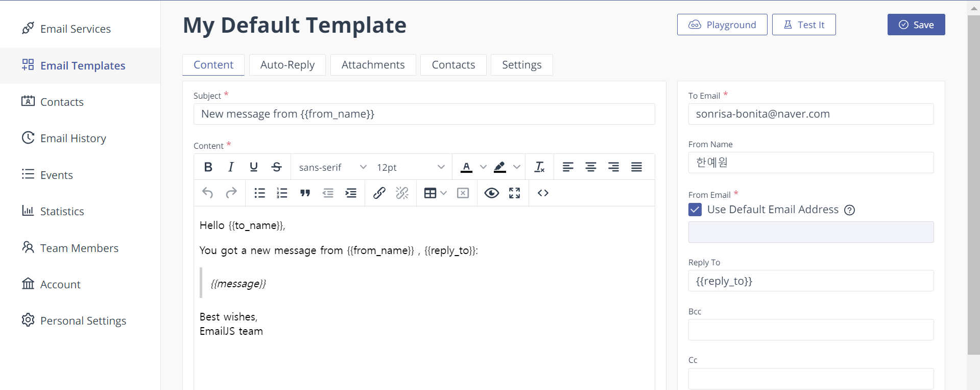Click the text color icon
The height and width of the screenshot is (390, 980).
click(x=466, y=167)
